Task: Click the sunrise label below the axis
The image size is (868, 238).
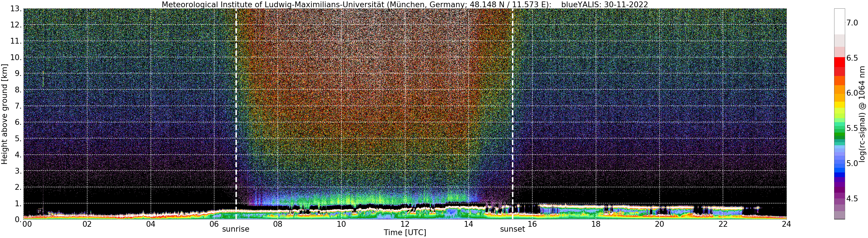Action: [x=235, y=229]
